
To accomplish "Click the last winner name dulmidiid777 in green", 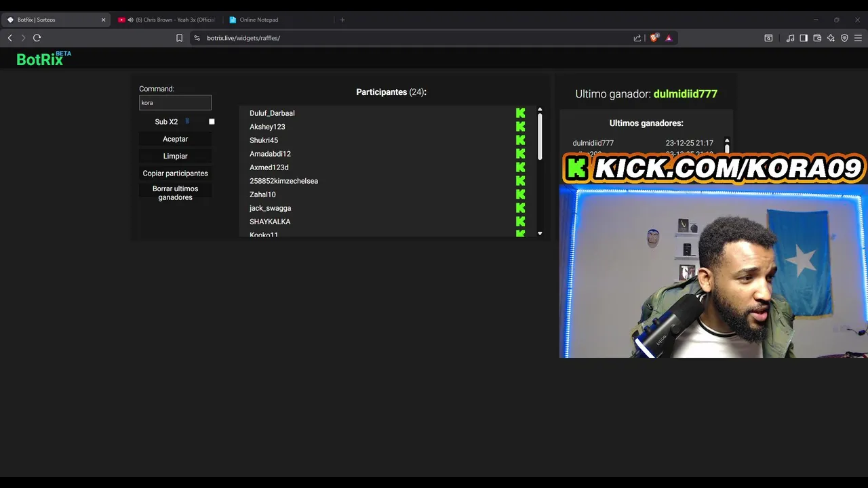I will tap(685, 94).
